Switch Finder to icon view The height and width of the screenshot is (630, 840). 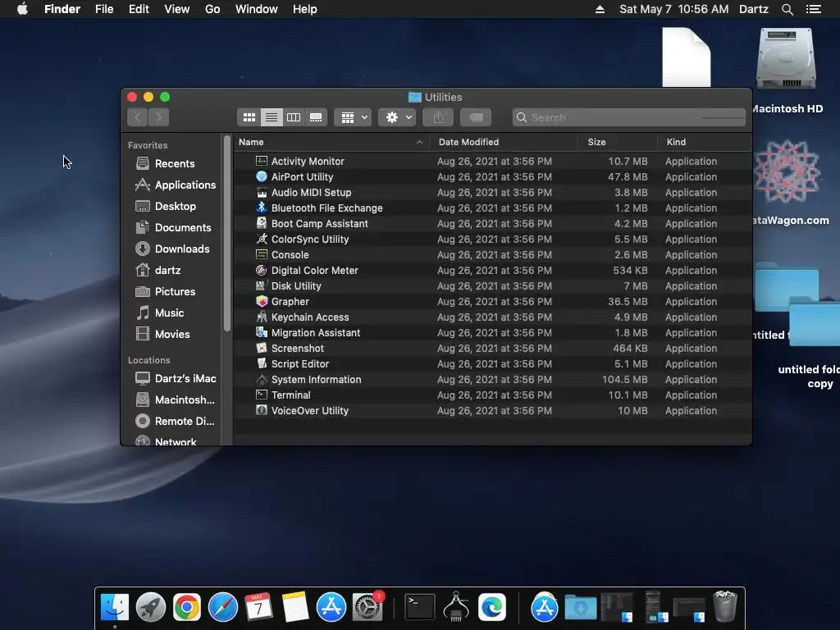coord(249,117)
